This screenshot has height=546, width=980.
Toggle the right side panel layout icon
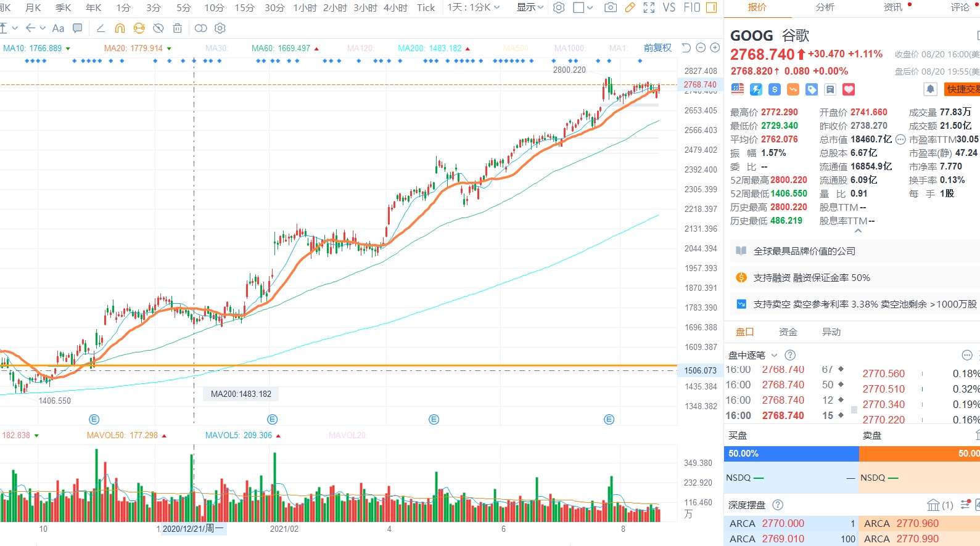tap(711, 8)
